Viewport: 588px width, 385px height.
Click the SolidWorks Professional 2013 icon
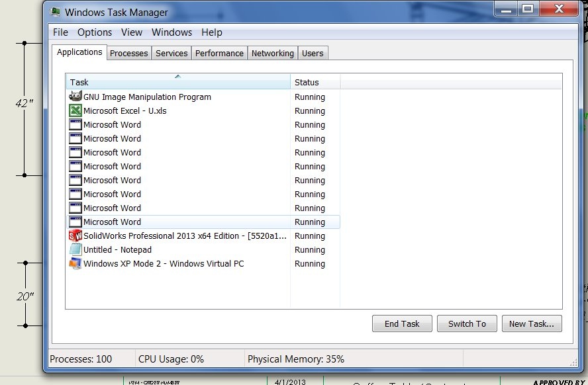(x=75, y=235)
